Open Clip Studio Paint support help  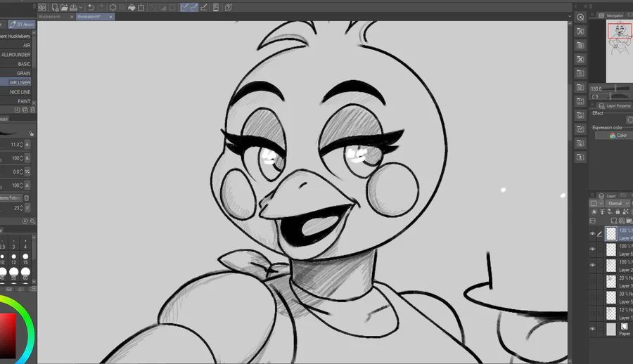pyautogui.click(x=228, y=7)
